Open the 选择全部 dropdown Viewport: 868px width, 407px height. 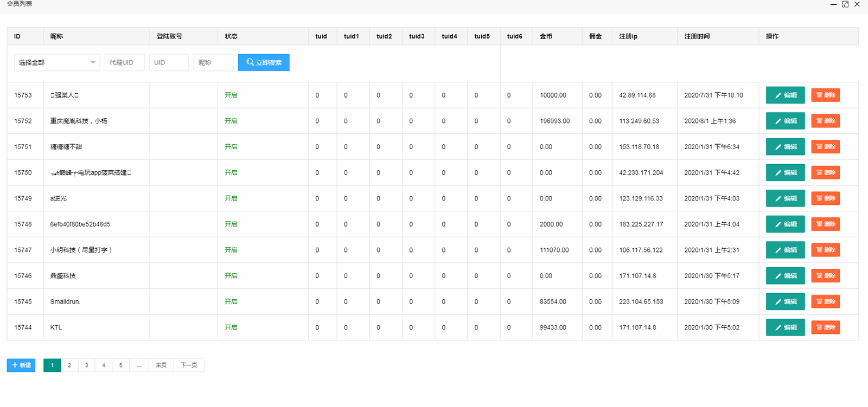pyautogui.click(x=57, y=62)
